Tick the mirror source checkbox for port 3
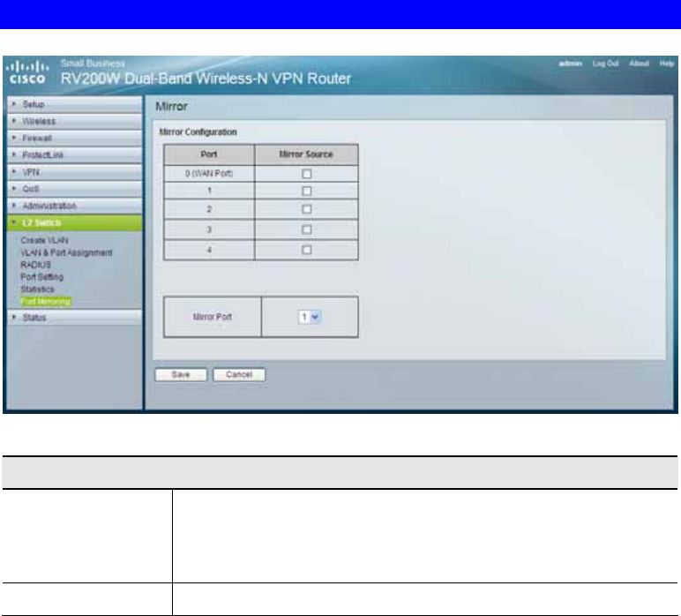681x616 pixels. point(307,229)
